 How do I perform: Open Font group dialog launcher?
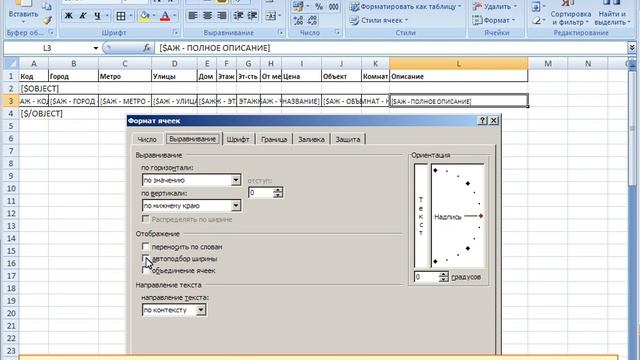[176, 32]
